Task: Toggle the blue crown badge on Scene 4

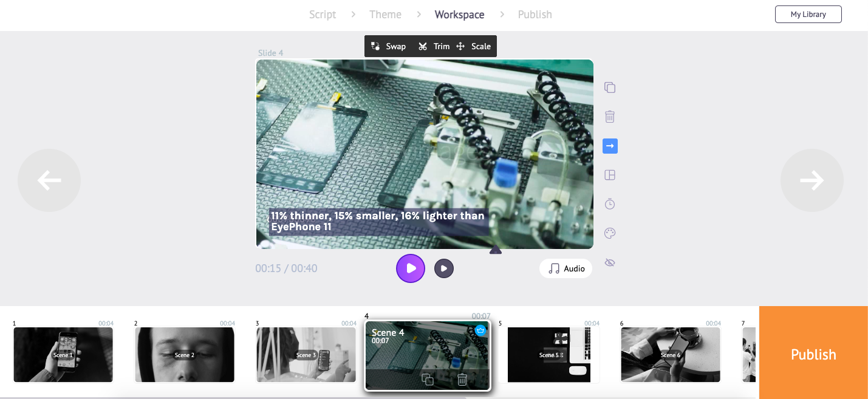Action: [x=480, y=330]
